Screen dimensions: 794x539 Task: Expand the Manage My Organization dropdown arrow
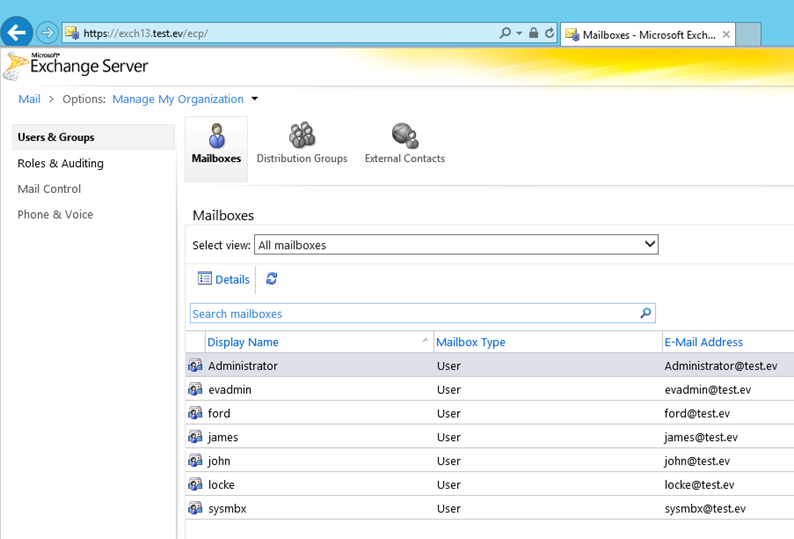click(x=255, y=99)
